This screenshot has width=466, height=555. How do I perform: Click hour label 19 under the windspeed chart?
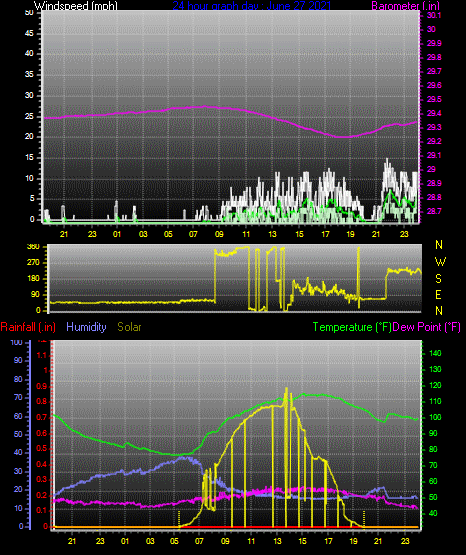tap(350, 234)
